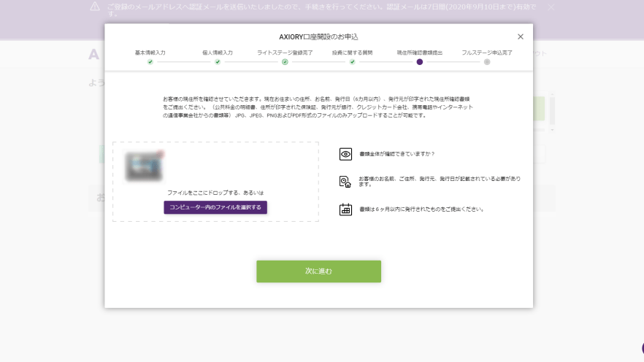Click the 書類は6ヶ月以内 requirement text
The width and height of the screenshot is (644, 362).
(x=421, y=209)
